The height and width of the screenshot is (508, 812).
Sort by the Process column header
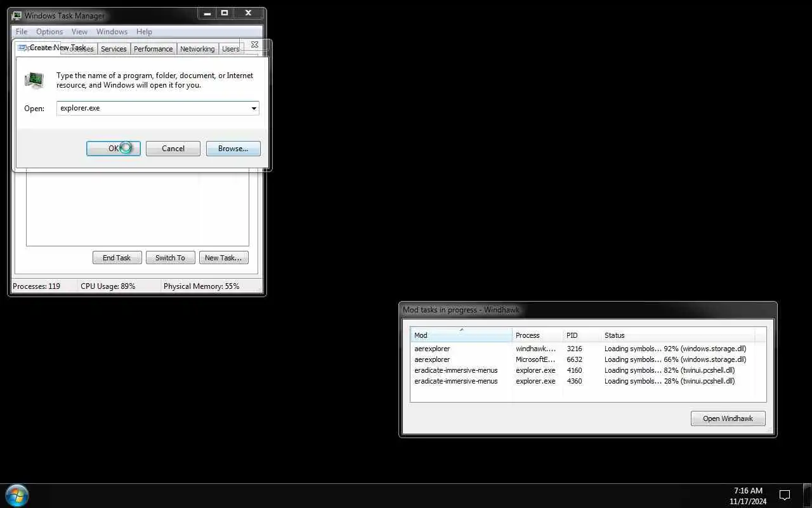[x=537, y=335]
